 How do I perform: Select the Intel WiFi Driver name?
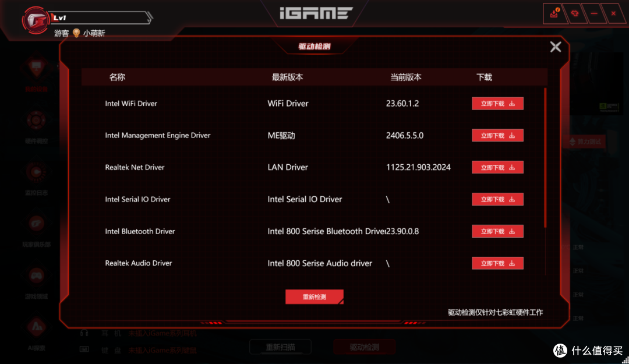[x=131, y=104]
